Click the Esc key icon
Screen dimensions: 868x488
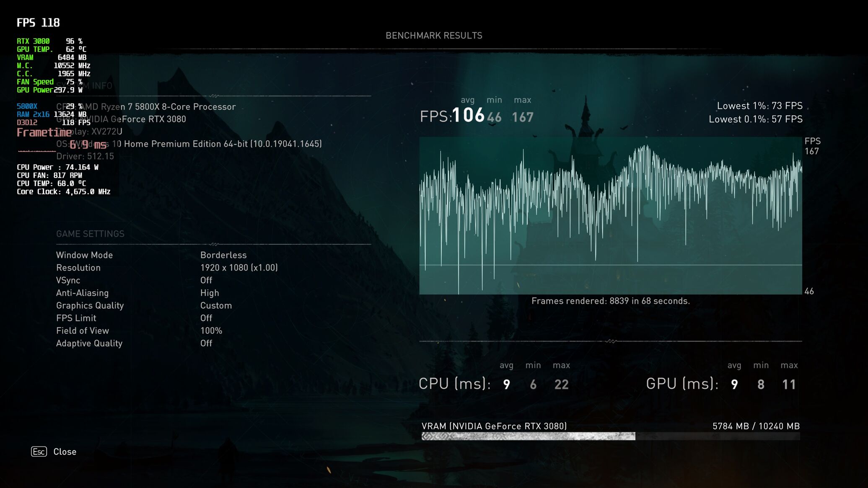click(39, 452)
